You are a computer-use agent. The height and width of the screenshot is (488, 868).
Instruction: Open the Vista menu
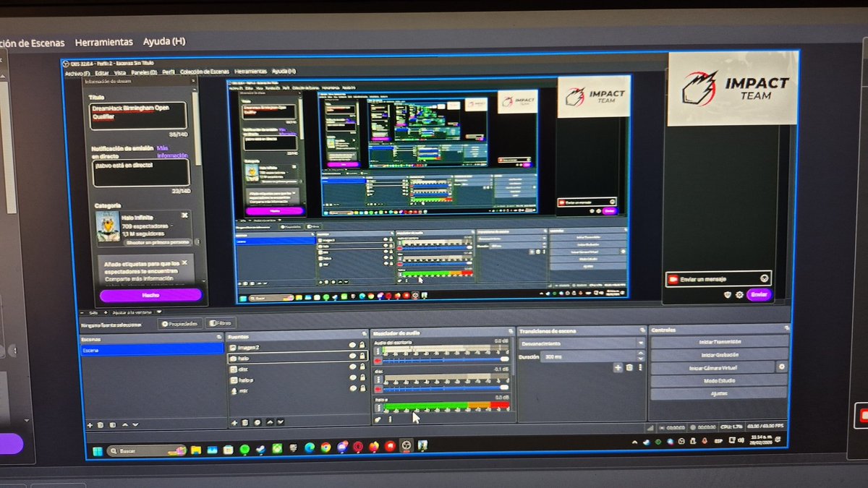click(x=120, y=72)
